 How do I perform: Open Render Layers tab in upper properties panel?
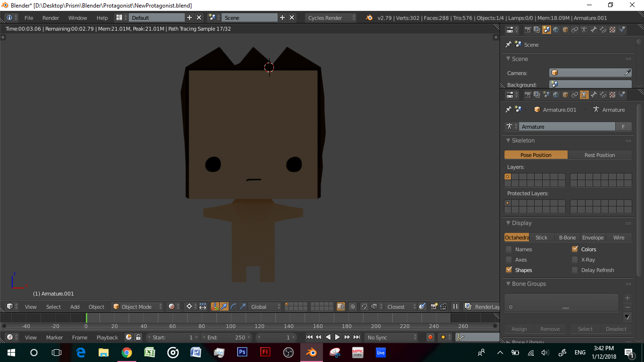click(537, 30)
